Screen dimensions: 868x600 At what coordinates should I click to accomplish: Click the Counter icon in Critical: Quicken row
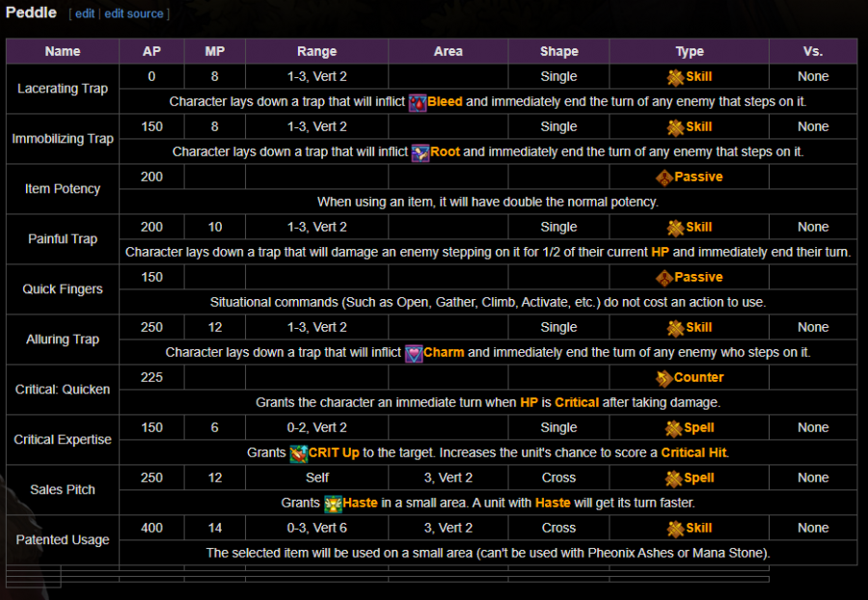[664, 378]
